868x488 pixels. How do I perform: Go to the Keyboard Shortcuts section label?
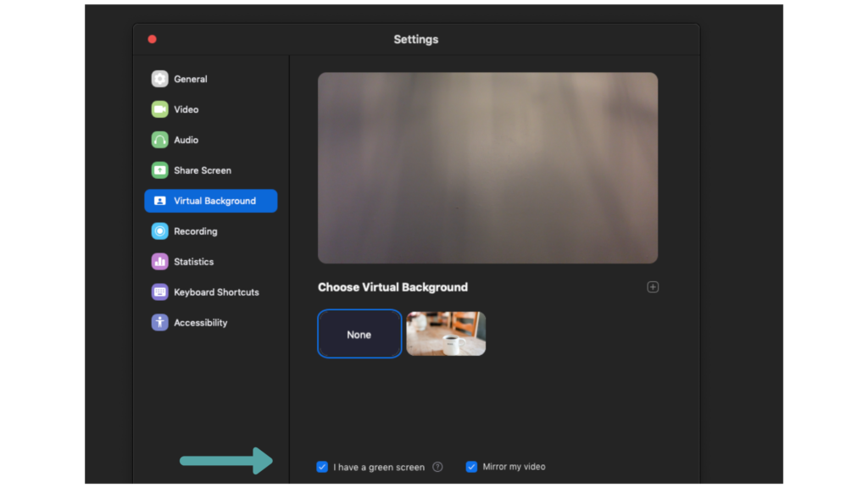pos(216,292)
